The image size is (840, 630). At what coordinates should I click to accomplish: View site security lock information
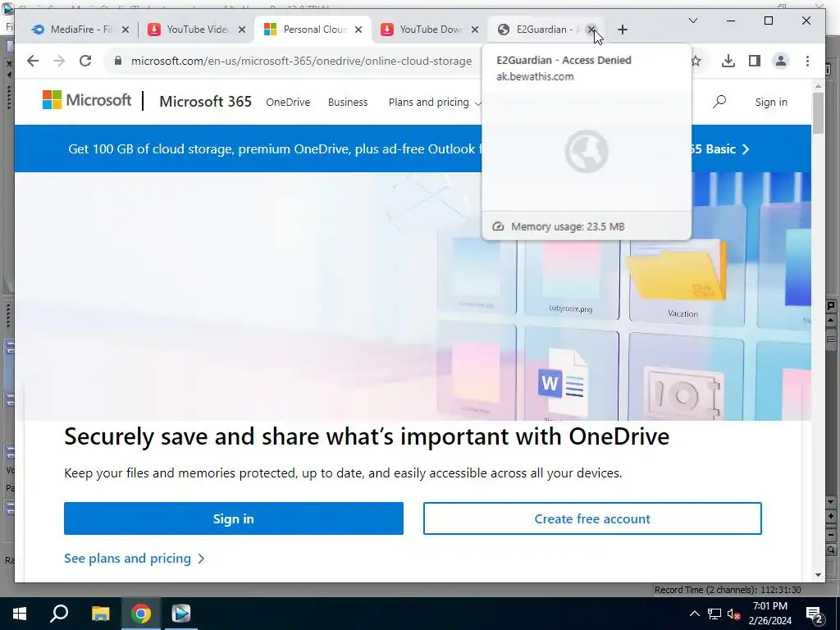118,61
